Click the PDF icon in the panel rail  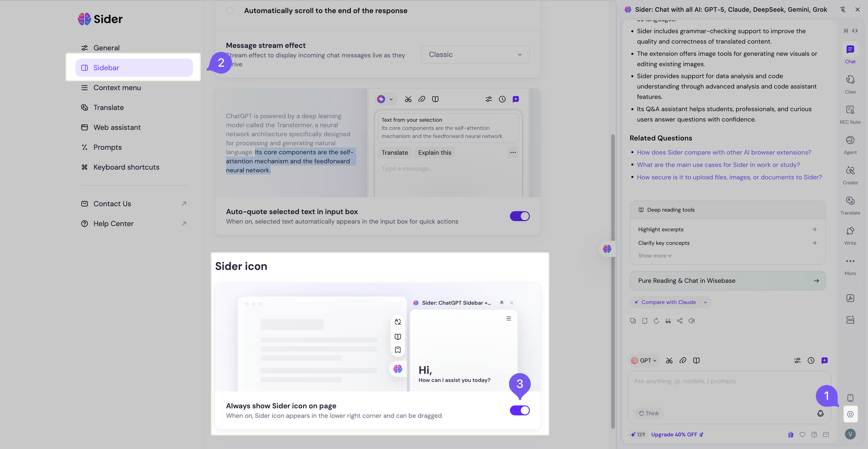[x=850, y=298]
